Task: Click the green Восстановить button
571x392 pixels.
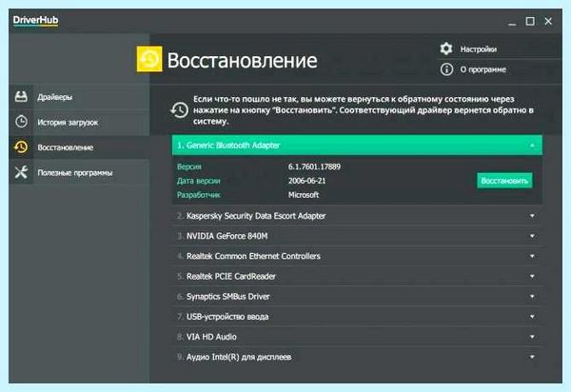Action: [504, 181]
